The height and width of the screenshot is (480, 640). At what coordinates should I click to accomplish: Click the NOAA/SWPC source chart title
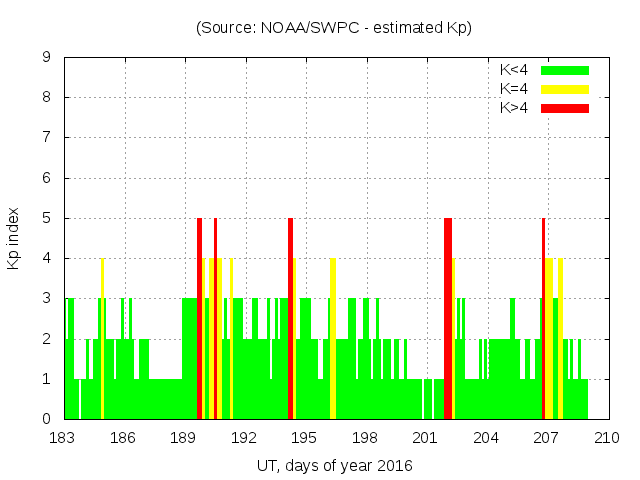click(334, 28)
